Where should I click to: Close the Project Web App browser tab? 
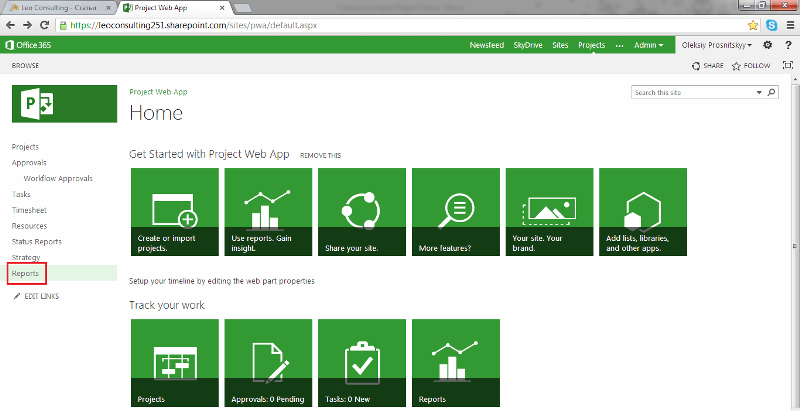222,8
